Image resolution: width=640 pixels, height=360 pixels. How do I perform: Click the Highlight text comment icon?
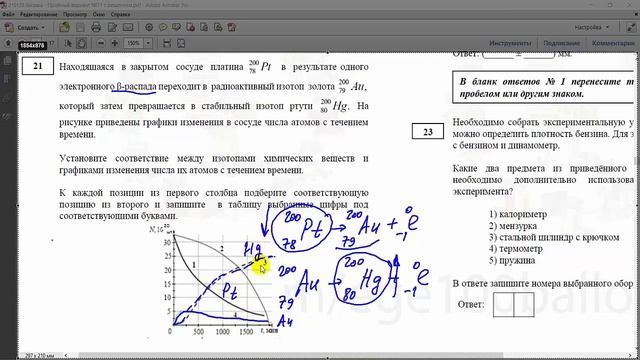click(x=177, y=27)
